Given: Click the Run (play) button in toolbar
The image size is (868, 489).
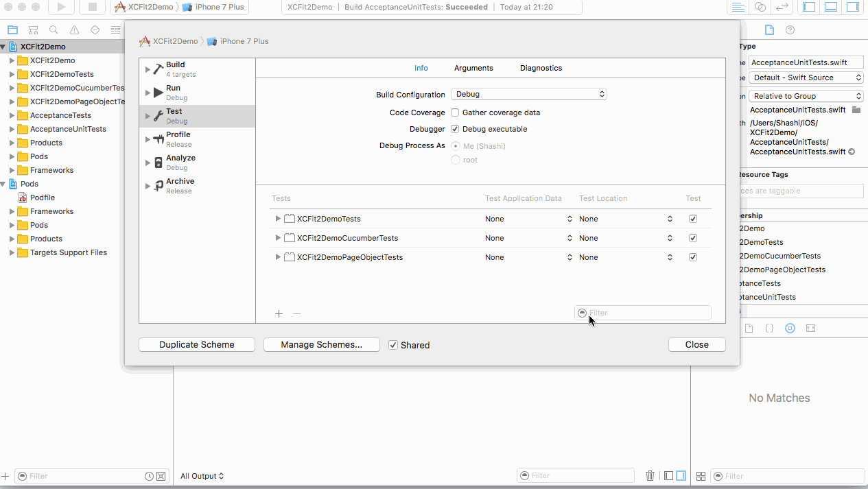Looking at the screenshot, I should (x=61, y=8).
